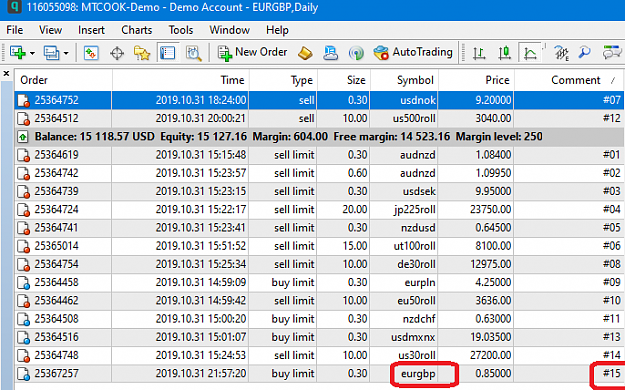The height and width of the screenshot is (390, 625).
Task: Sort by the Type column header
Action: (283, 80)
